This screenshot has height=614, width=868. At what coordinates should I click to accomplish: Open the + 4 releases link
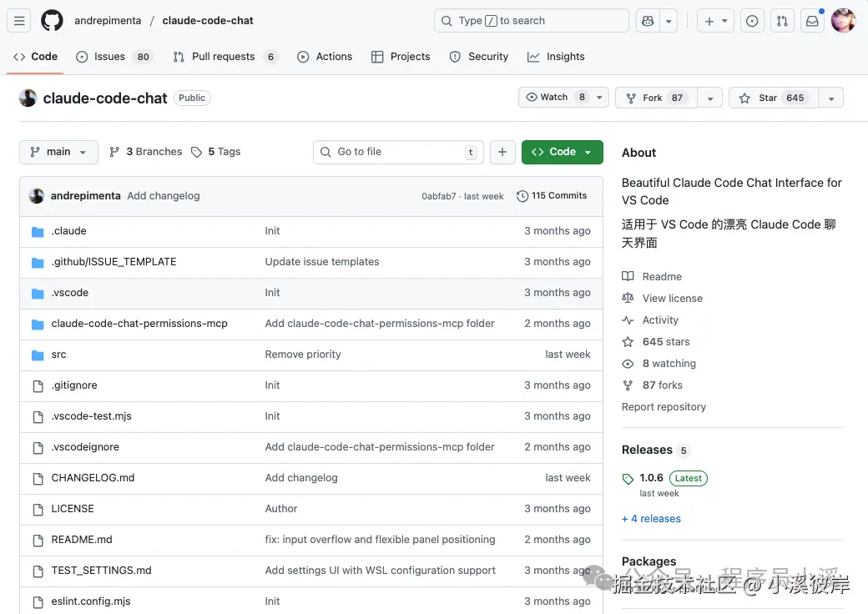click(x=651, y=519)
